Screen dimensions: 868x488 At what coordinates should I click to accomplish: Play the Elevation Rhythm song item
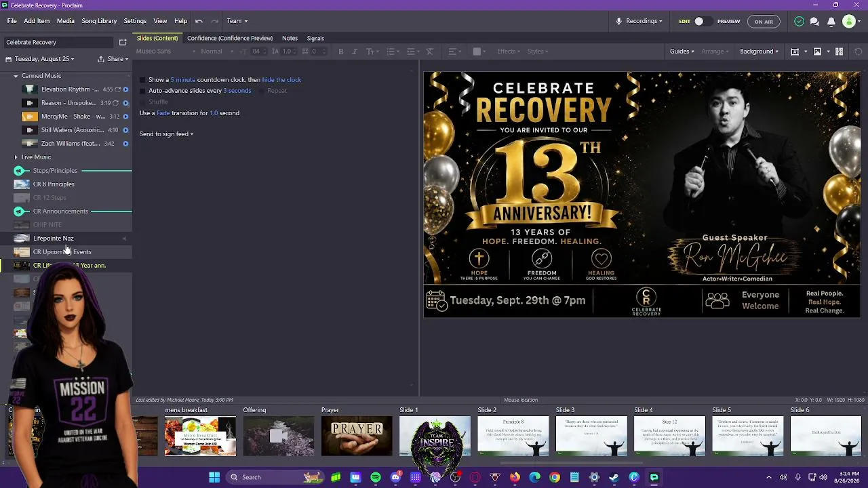pos(125,89)
